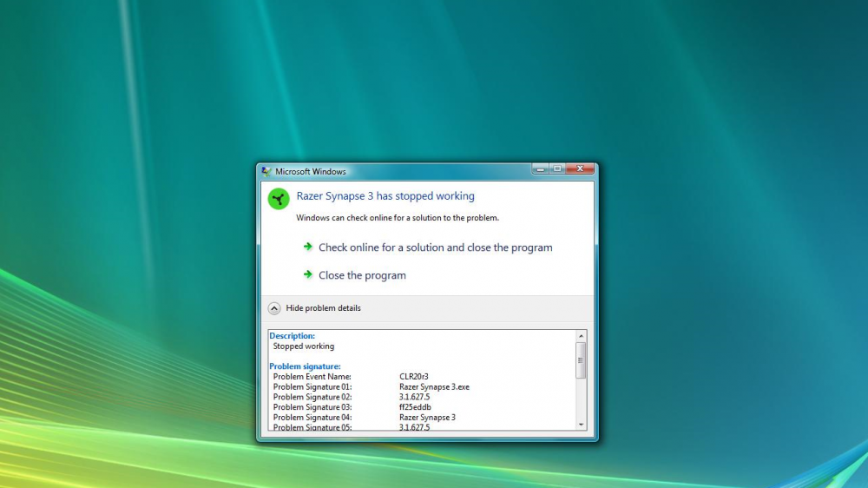Collapse details using the round chevron button

274,308
